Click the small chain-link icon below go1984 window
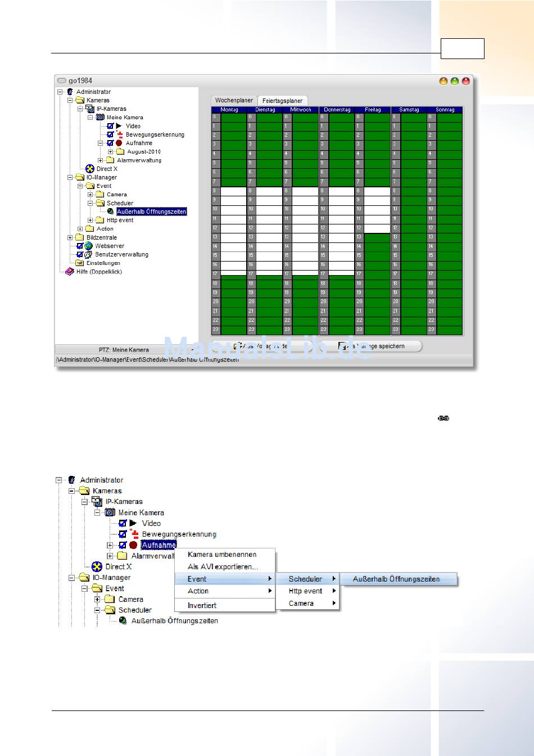 (x=443, y=418)
